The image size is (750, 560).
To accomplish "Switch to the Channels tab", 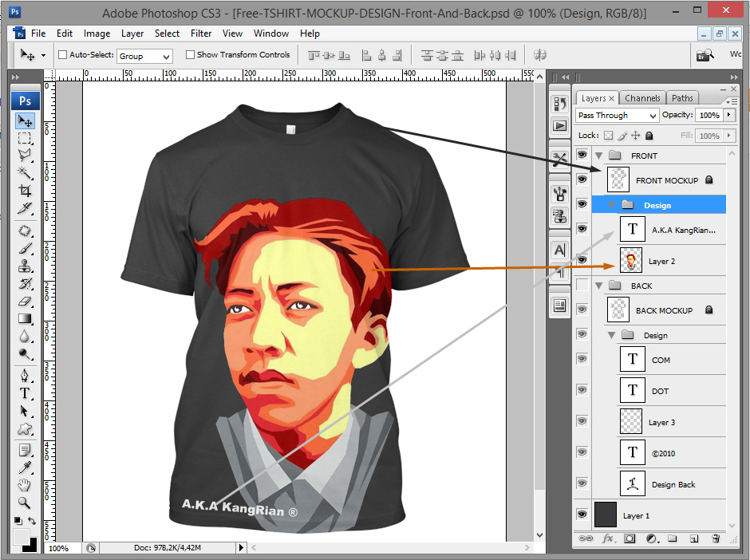I will (642, 98).
